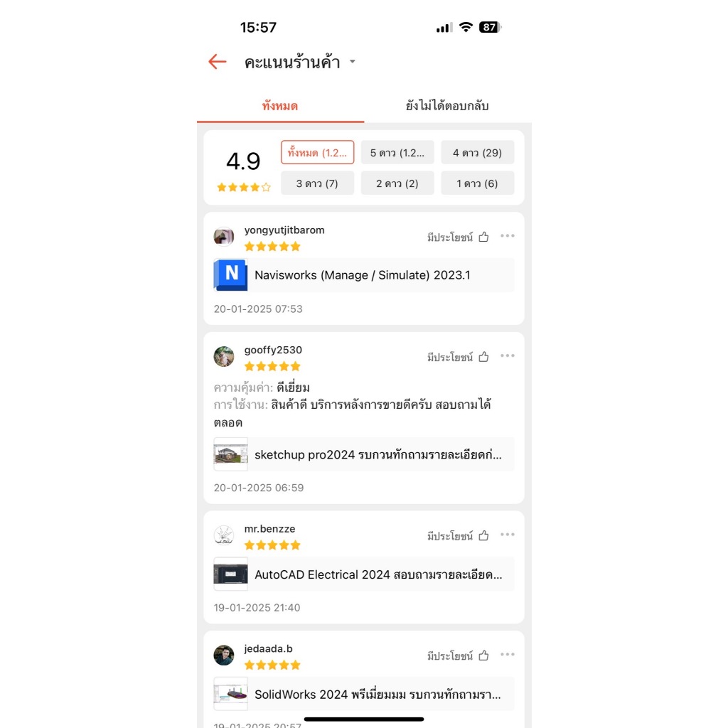Open gooffy2530's profile avatar

click(224, 357)
